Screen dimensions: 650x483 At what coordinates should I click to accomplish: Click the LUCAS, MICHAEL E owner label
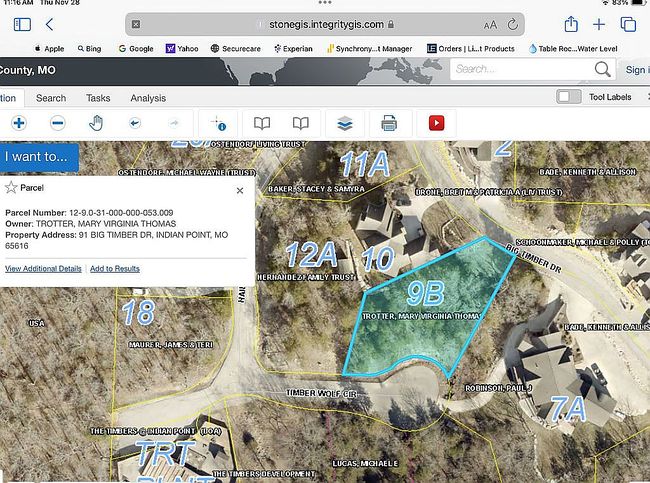point(365,463)
